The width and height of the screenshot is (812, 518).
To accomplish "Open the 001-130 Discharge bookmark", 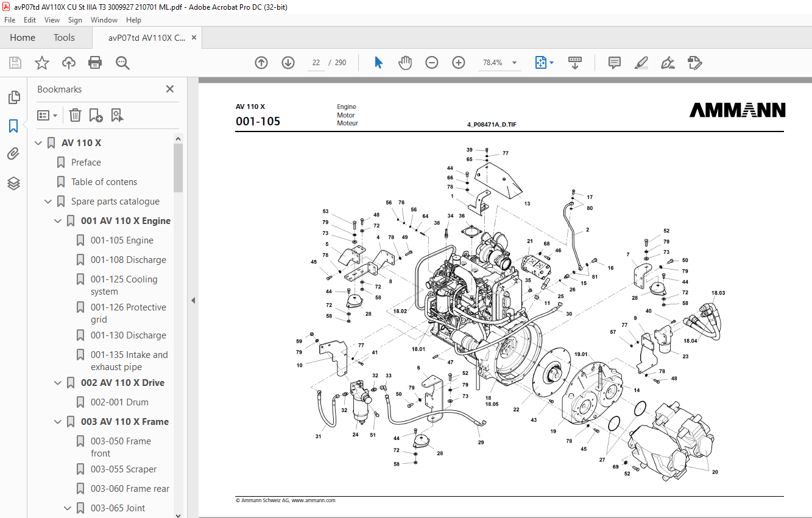I will (129, 335).
